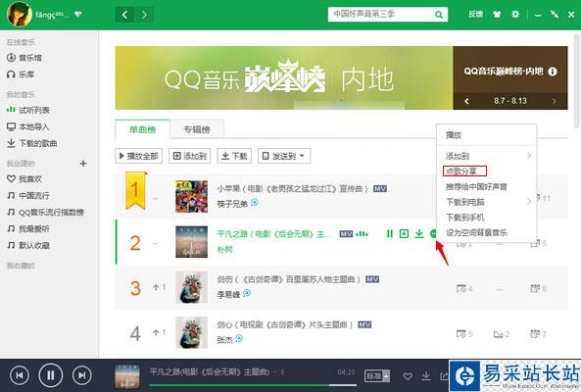The image size is (581, 392).
Task: Open 反馈 feedback link
Action: point(475,15)
